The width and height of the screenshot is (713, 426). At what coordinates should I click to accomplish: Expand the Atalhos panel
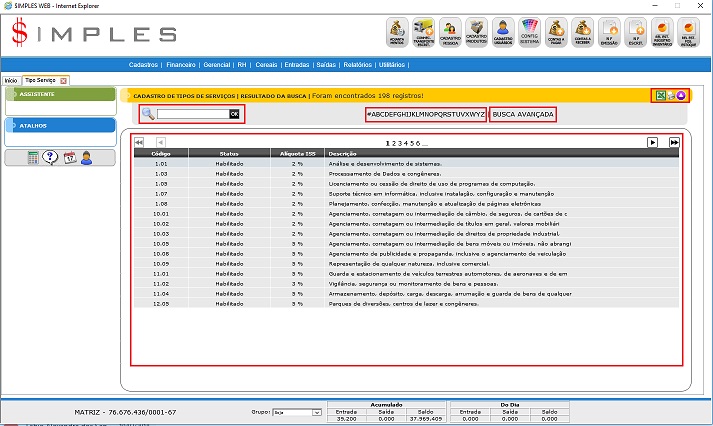coord(58,126)
